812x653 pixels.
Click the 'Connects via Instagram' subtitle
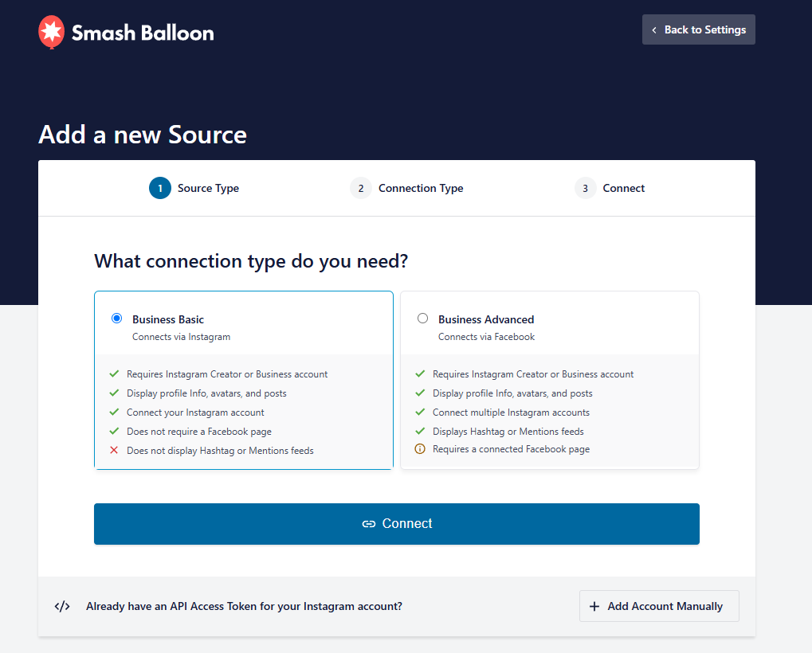[x=181, y=337]
